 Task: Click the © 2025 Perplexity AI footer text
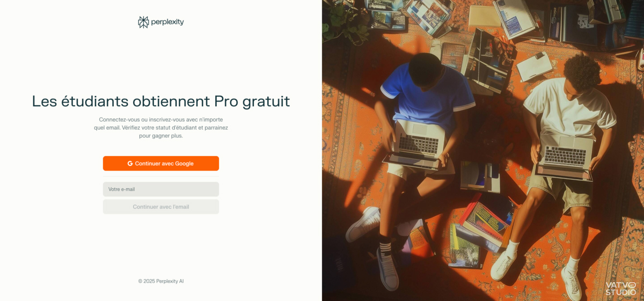tap(161, 281)
